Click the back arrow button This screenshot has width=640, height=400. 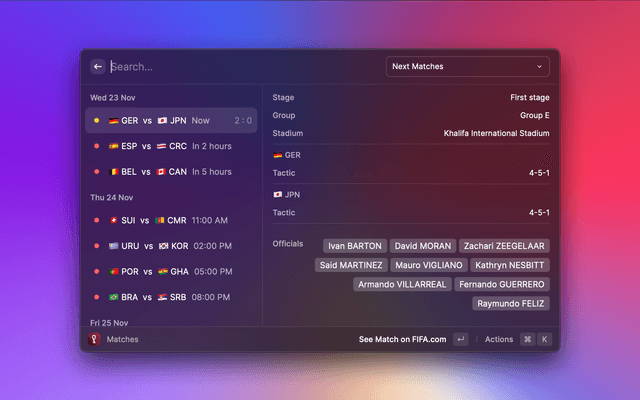click(98, 67)
